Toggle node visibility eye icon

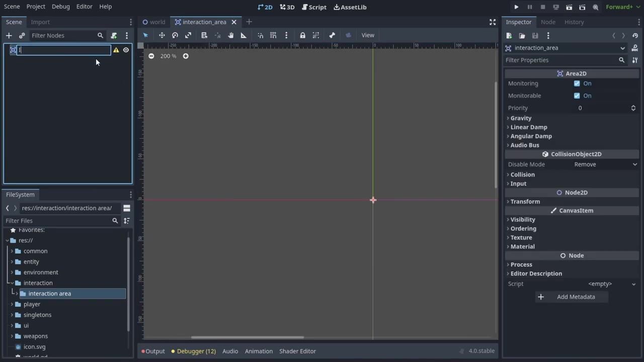126,50
